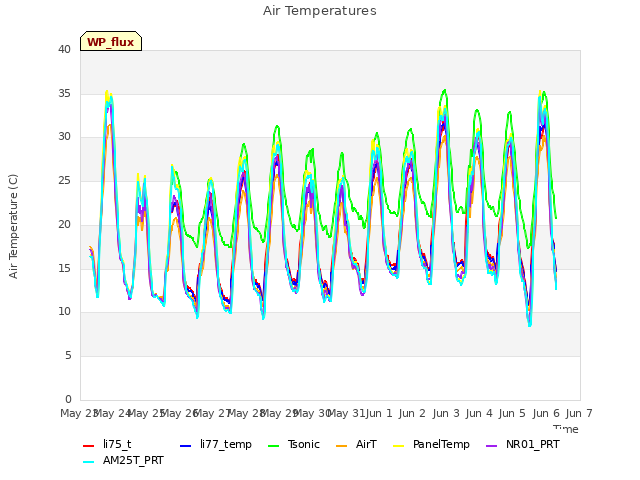Click the WP_flux annotation label
Viewport: 640px width, 480px height.
click(111, 41)
